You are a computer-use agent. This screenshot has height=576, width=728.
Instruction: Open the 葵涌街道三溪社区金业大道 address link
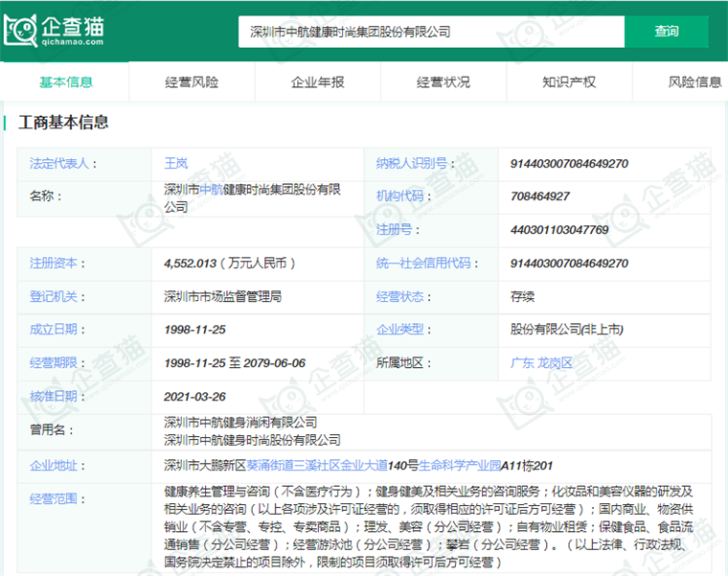(317, 466)
